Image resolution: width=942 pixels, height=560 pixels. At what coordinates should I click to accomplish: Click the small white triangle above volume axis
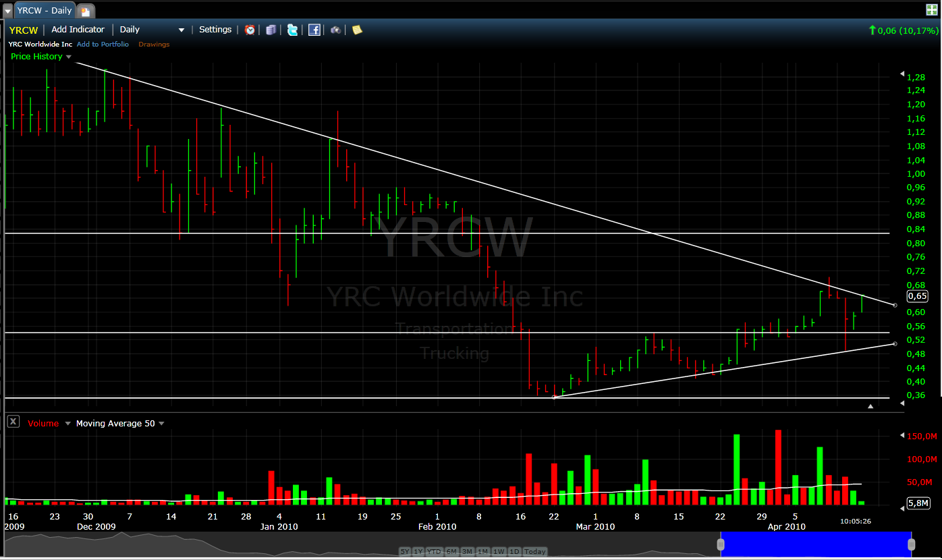click(870, 406)
